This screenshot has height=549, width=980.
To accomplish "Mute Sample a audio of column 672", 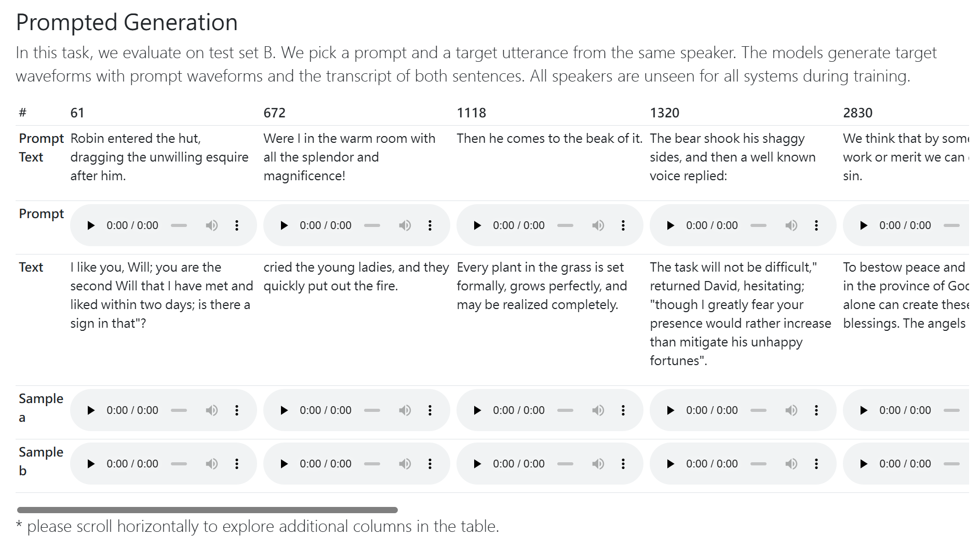I will pyautogui.click(x=405, y=410).
